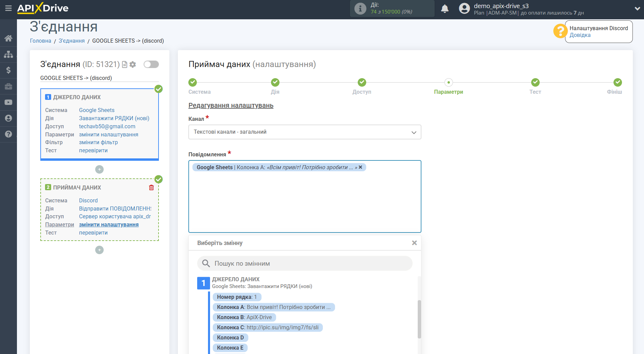Click source змінити налаштування link

[109, 134]
